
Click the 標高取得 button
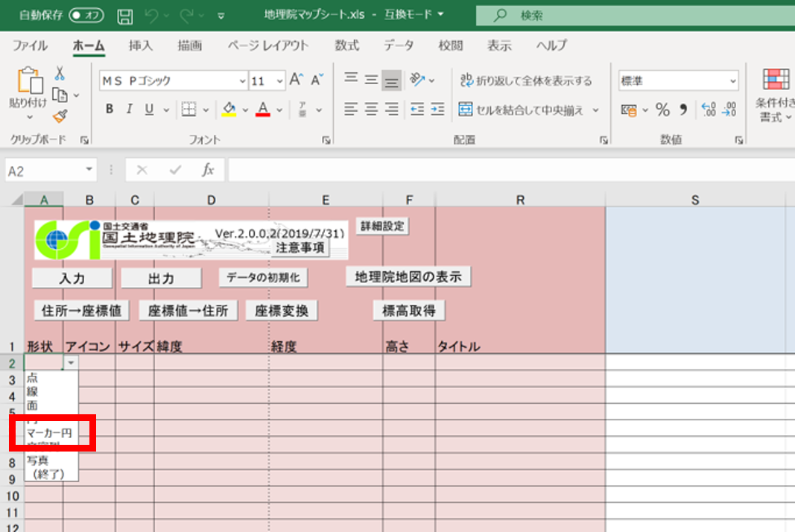408,311
